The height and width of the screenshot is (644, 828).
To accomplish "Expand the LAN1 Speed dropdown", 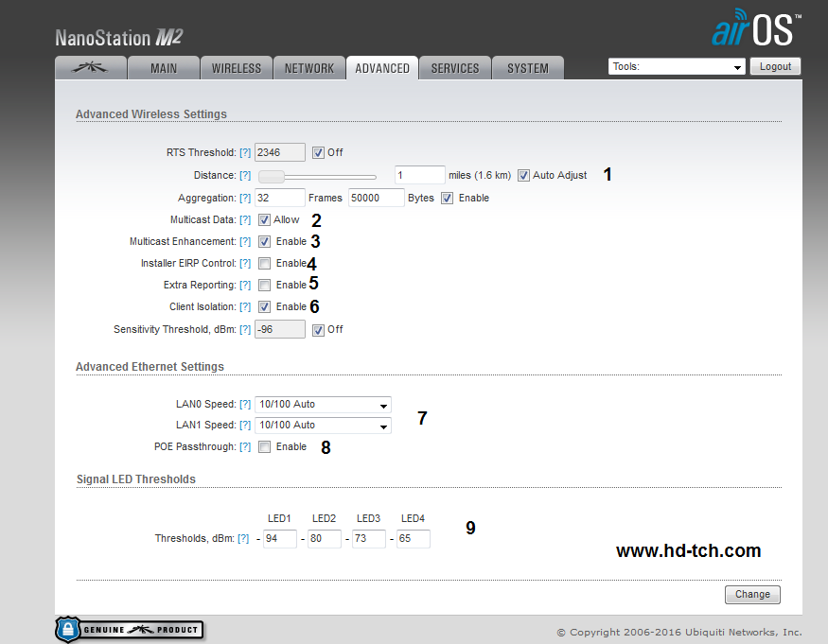I will 323,426.
